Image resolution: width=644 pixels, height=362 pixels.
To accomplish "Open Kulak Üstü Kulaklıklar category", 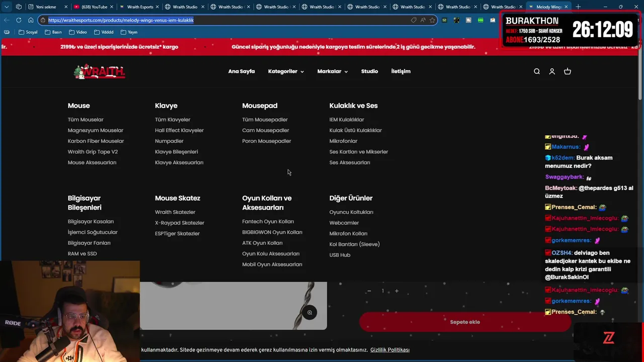I will point(356,130).
